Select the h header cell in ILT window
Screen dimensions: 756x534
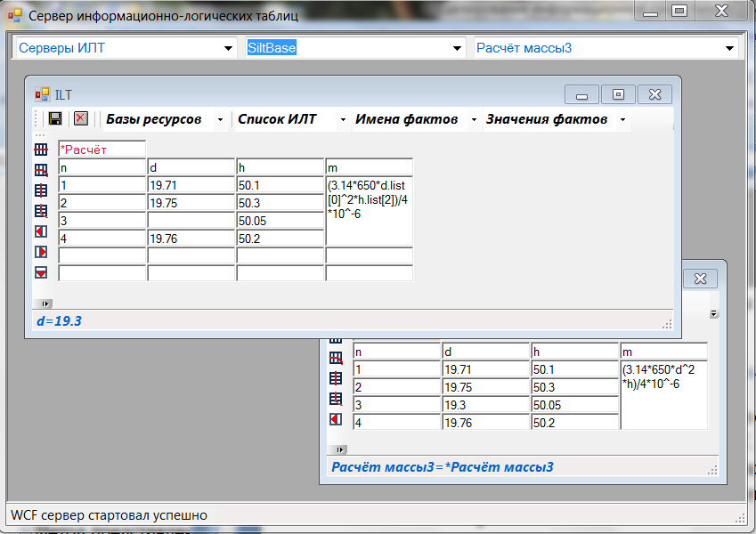click(280, 167)
